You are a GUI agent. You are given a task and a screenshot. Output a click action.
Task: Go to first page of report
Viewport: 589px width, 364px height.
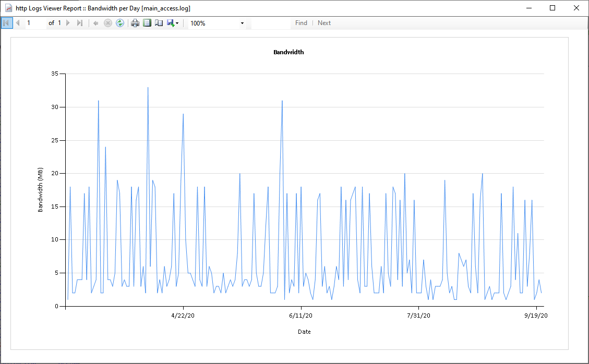click(6, 23)
